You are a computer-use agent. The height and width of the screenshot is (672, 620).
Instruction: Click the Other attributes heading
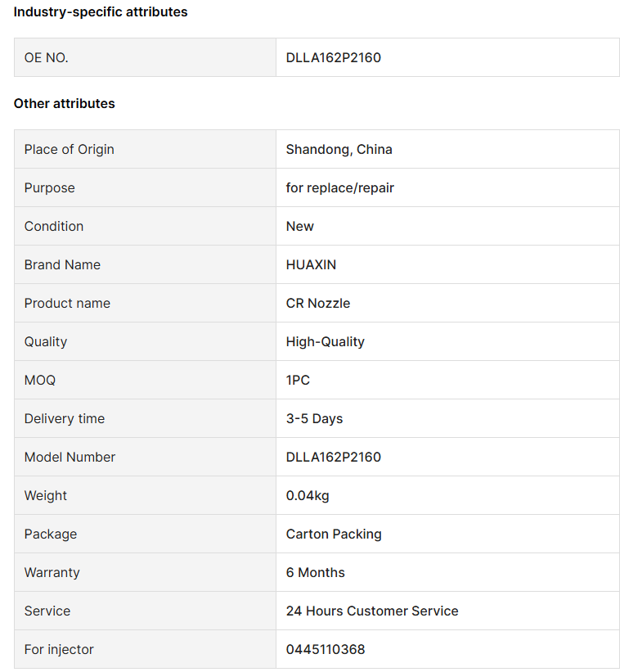tap(65, 104)
